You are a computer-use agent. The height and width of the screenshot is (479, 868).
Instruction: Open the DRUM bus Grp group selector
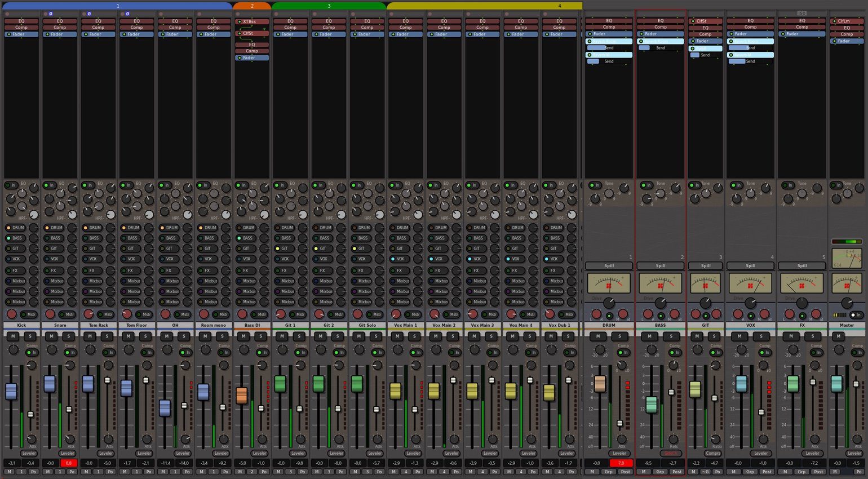click(x=608, y=472)
